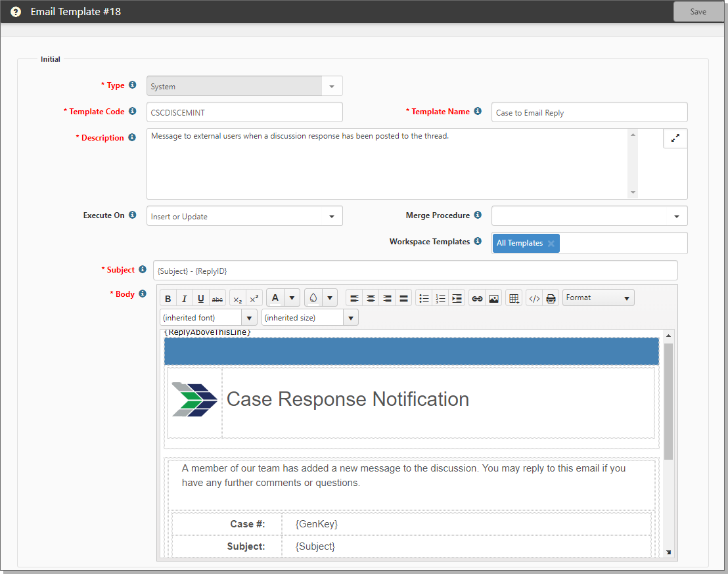Click the Template Code input field
Image resolution: width=728 pixels, height=574 pixels.
tap(244, 112)
